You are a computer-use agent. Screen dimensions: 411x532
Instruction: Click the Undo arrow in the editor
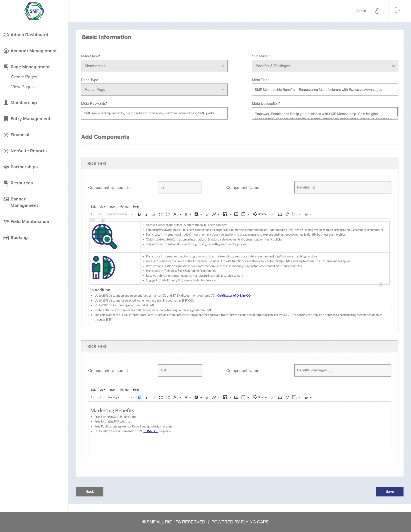92,214
